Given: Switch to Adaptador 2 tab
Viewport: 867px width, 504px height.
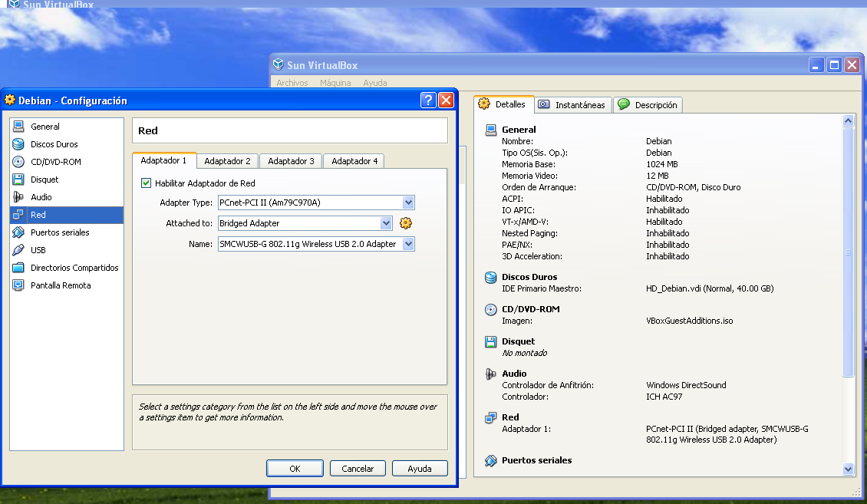Looking at the screenshot, I should 227,161.
